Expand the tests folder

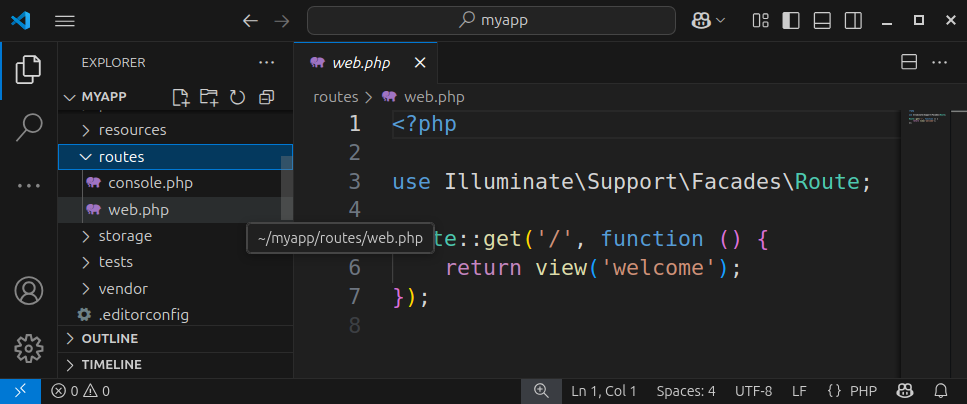tap(176, 262)
